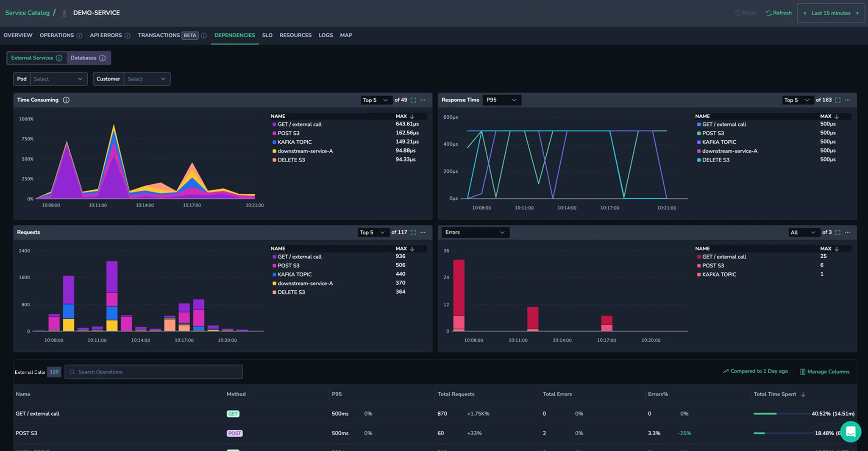The width and height of the screenshot is (868, 451).
Task: Go to previous time range arrow
Action: point(805,13)
